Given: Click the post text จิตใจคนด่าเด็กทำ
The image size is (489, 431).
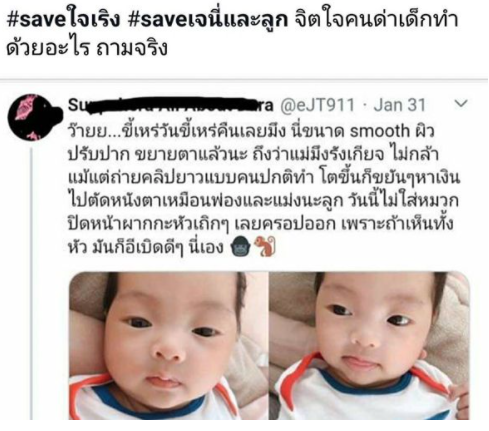Looking at the screenshot, I should coord(377,20).
